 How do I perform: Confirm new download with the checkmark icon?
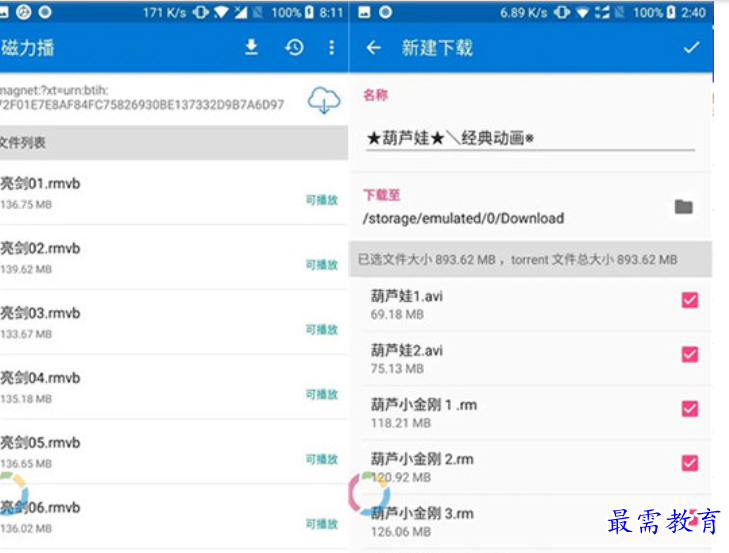click(x=691, y=47)
